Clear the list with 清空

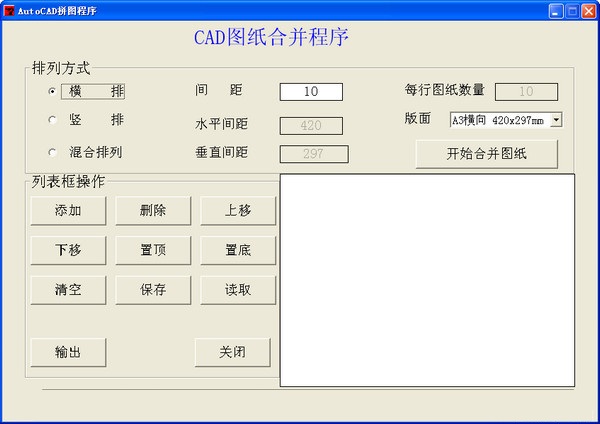[x=68, y=290]
